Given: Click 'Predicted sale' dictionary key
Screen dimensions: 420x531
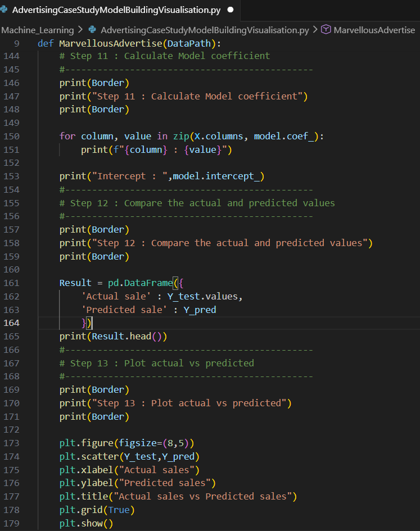Looking at the screenshot, I should [124, 310].
